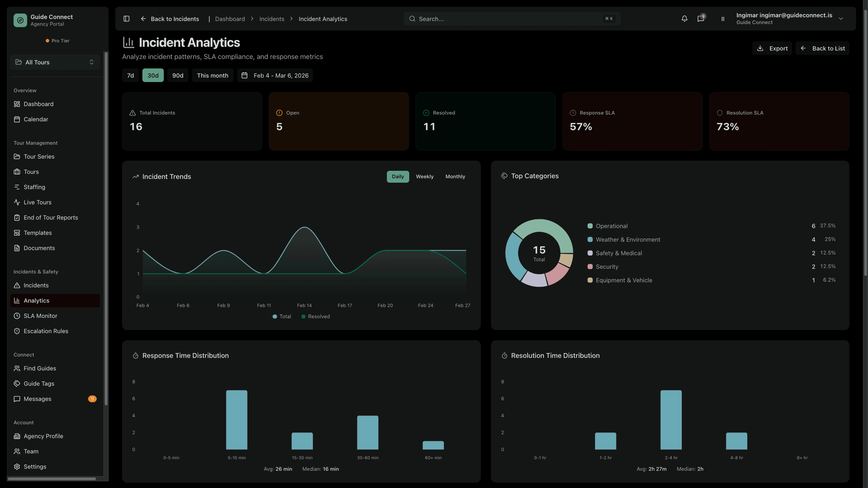Click the pause icon in top bar

(x=723, y=19)
